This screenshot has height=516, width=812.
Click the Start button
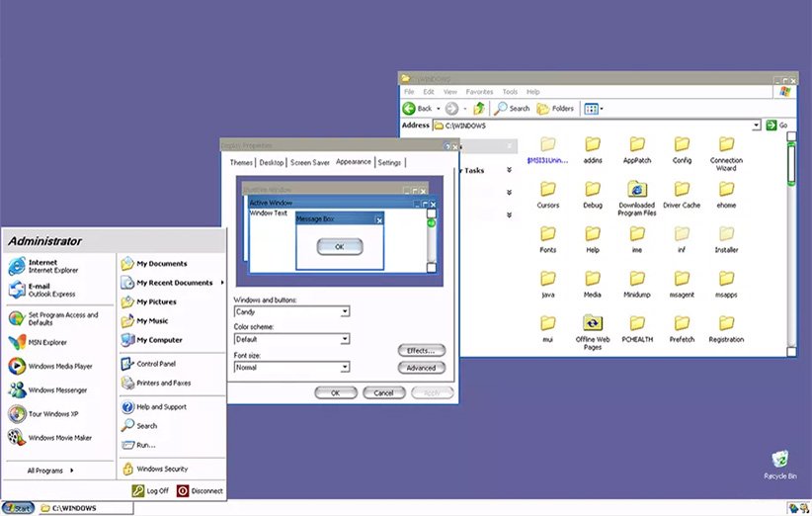pos(18,508)
